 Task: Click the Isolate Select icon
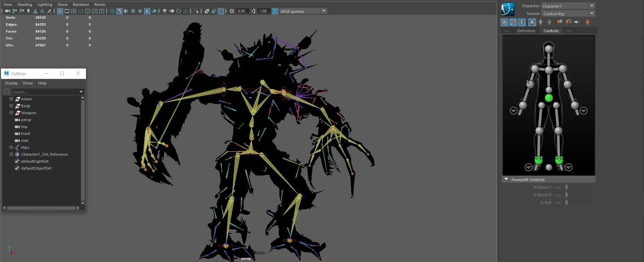point(196,11)
